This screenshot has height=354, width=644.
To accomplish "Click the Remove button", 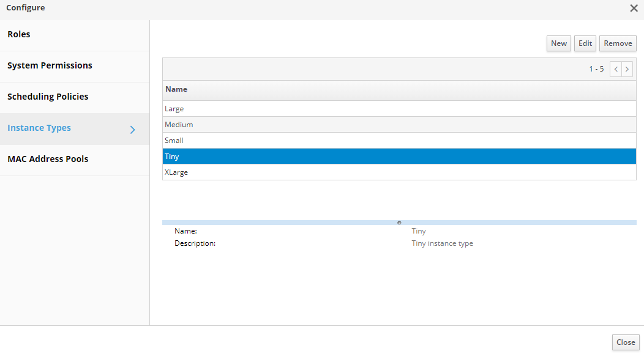I will coord(618,43).
